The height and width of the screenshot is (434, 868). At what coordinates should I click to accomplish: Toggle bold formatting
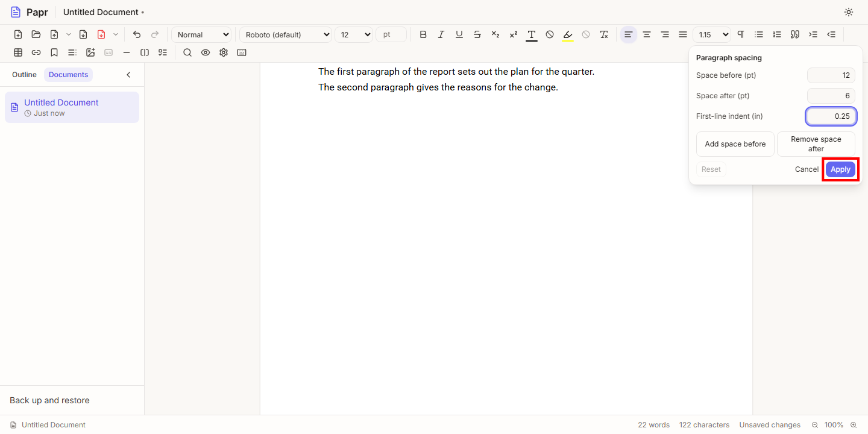coord(423,34)
